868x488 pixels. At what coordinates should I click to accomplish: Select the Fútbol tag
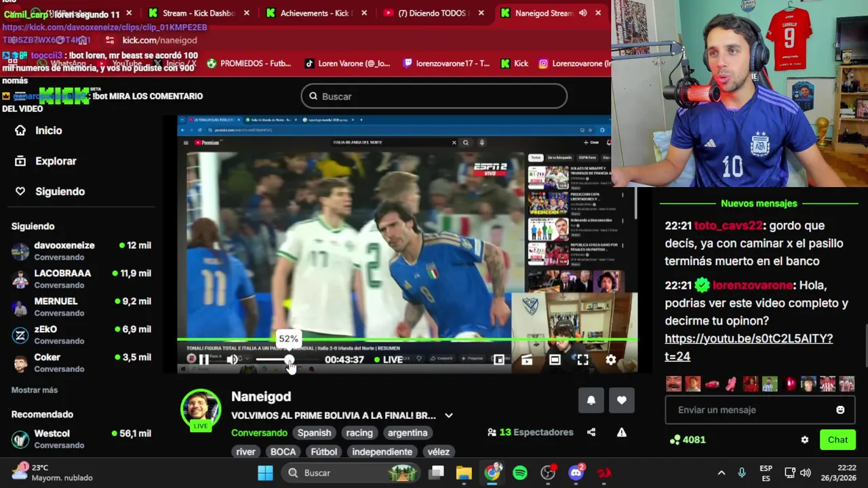pyautogui.click(x=324, y=451)
